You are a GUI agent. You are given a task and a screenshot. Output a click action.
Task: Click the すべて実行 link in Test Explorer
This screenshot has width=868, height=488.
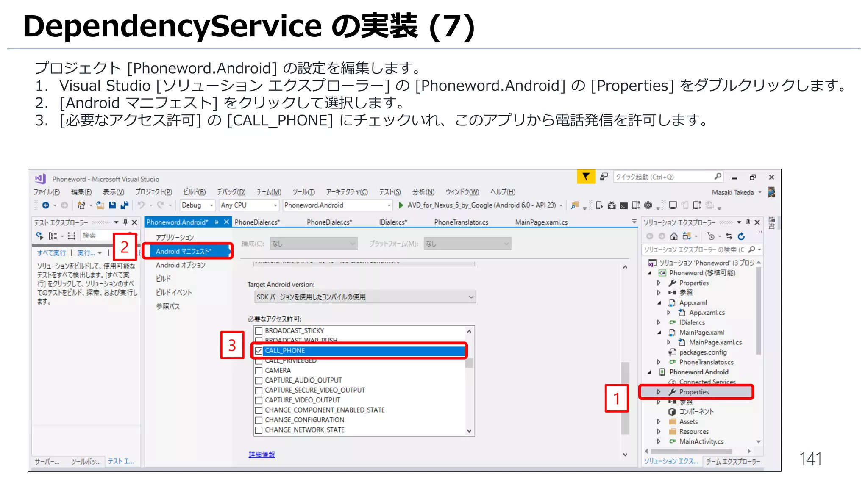click(x=52, y=253)
